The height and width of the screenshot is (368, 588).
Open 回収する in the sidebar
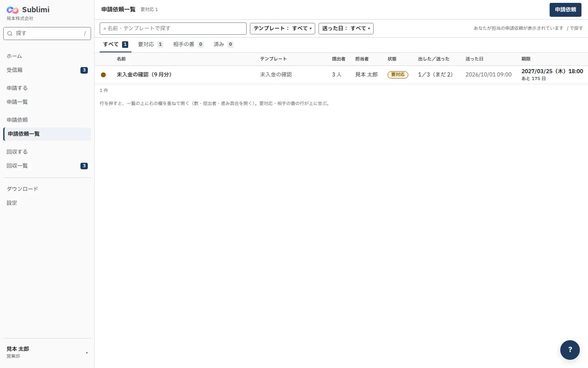tap(47, 152)
